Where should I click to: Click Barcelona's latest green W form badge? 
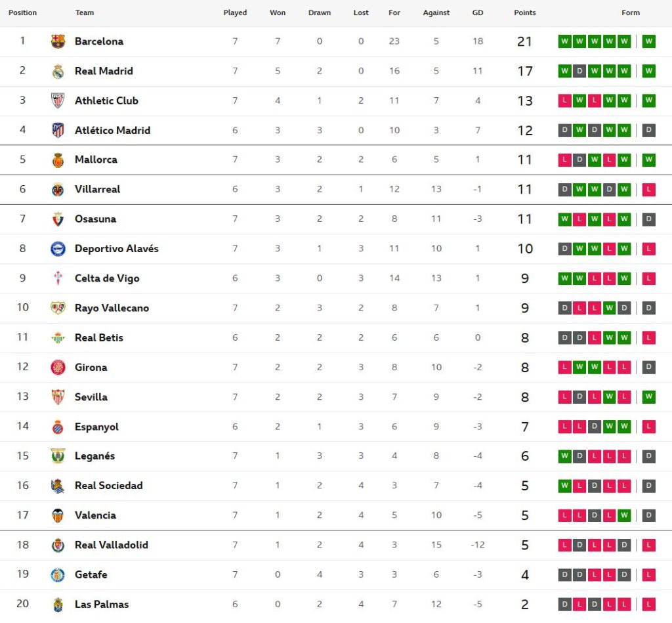pos(648,41)
